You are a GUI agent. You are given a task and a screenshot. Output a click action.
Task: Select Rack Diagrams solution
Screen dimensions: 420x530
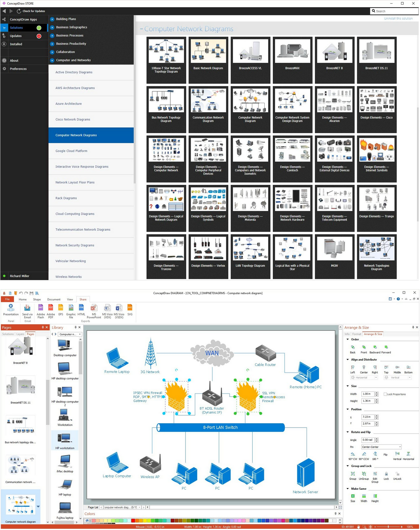click(91, 198)
